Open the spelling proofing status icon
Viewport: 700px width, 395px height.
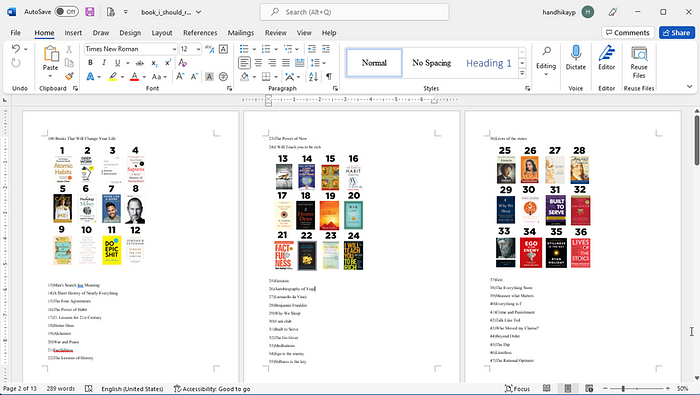click(x=88, y=389)
